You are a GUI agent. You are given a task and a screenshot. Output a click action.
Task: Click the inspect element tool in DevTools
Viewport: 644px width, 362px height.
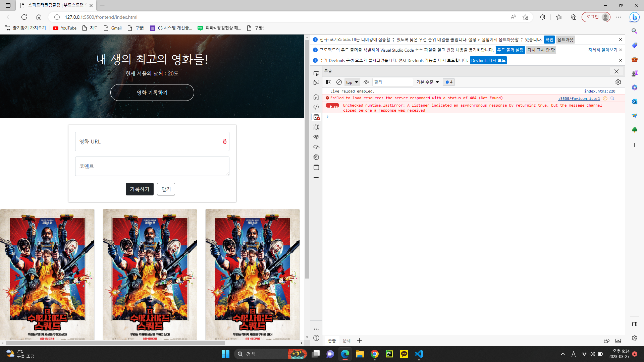point(316,73)
